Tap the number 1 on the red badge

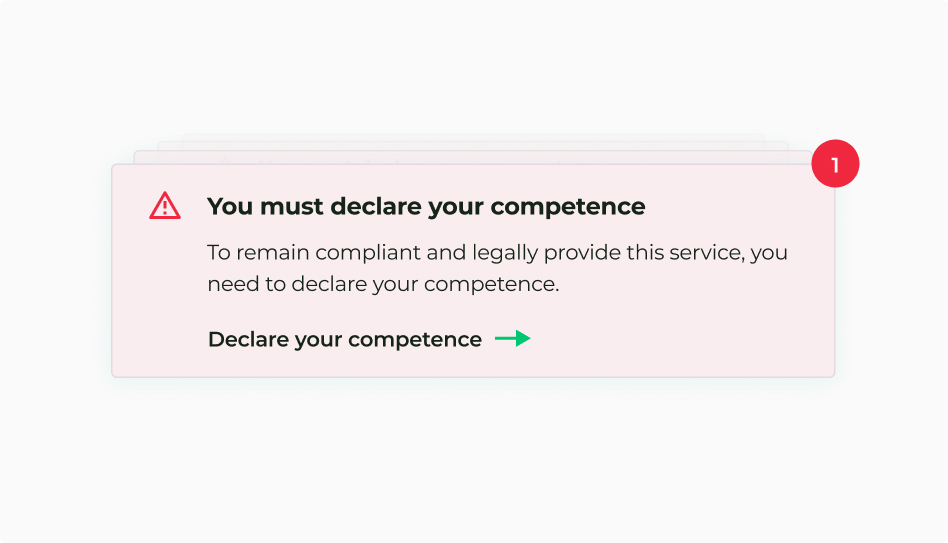click(x=835, y=164)
